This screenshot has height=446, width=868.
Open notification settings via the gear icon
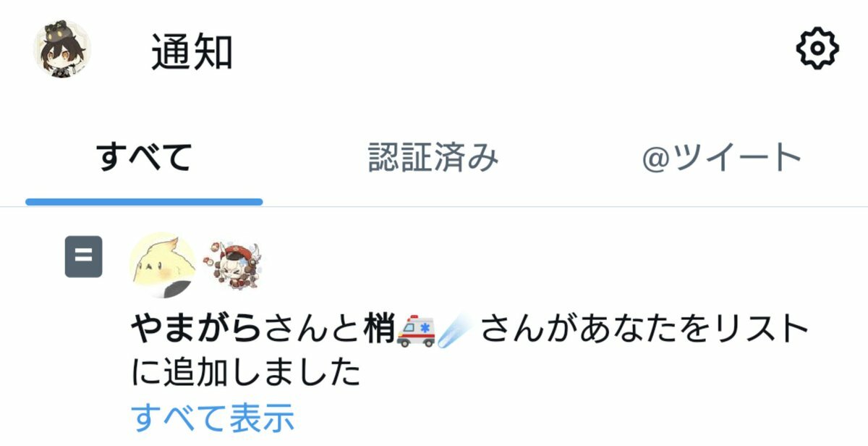(817, 49)
